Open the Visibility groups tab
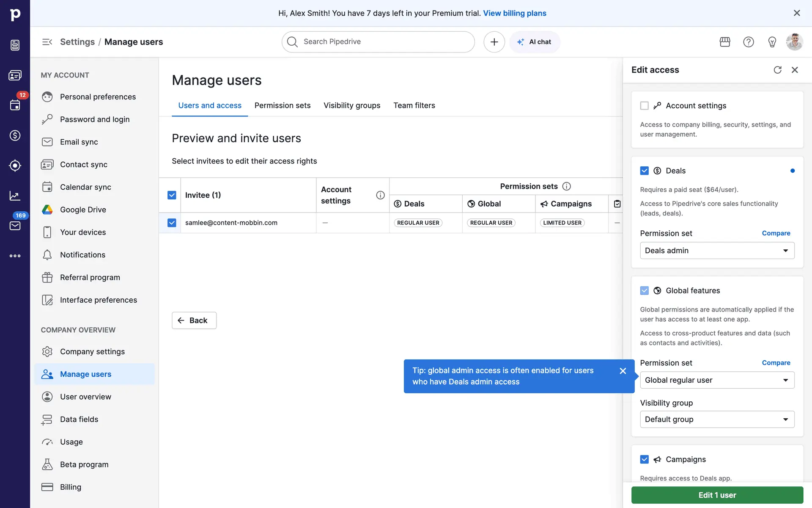Viewport: 812px width, 508px height. [x=351, y=105]
